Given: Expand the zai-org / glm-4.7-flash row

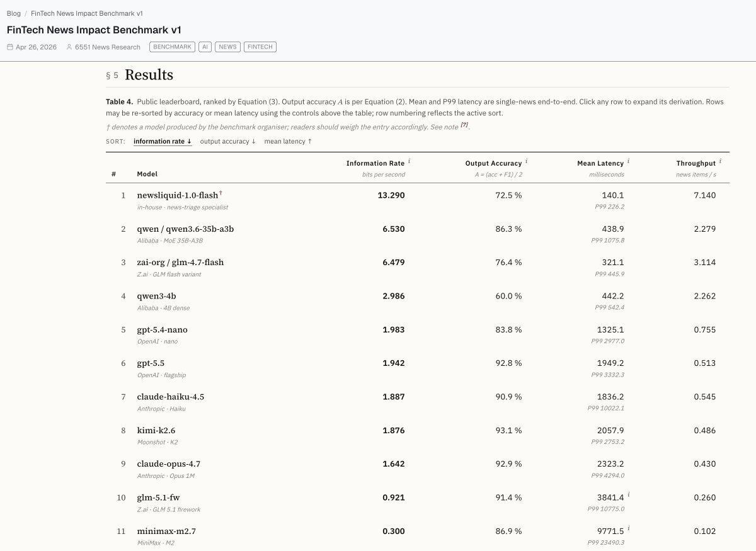Looking at the screenshot, I should coord(418,267).
